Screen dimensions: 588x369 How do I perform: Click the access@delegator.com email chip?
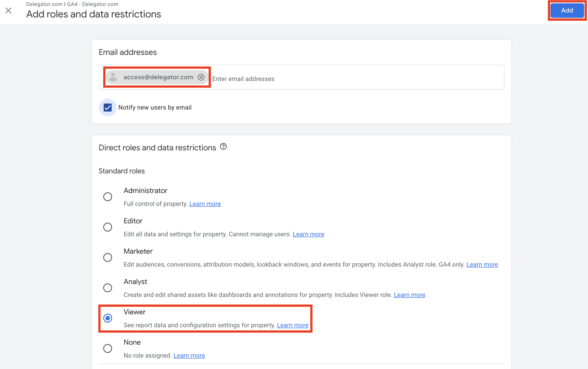tap(157, 77)
